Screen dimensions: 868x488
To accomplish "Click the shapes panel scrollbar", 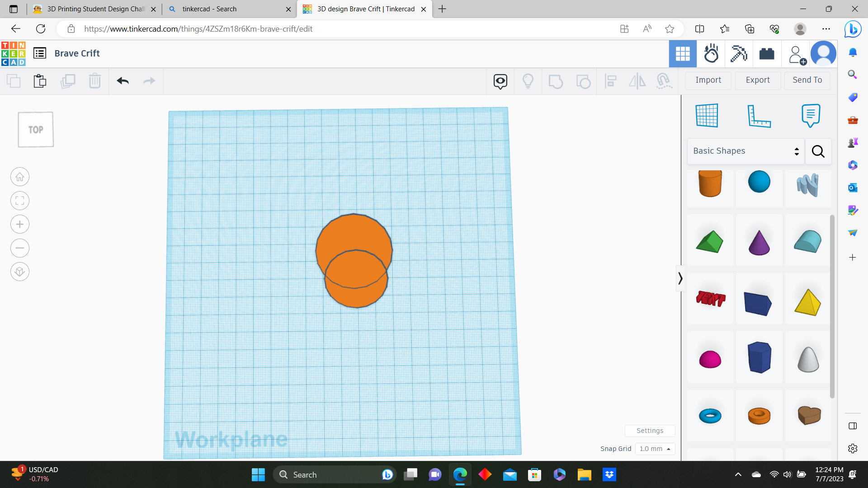I will (832, 306).
